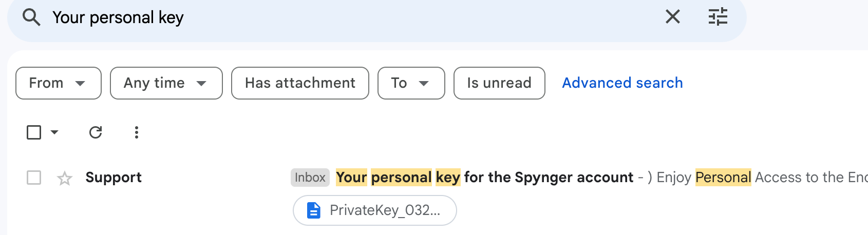
Task: Open the select-all arrow menu
Action: click(x=54, y=132)
